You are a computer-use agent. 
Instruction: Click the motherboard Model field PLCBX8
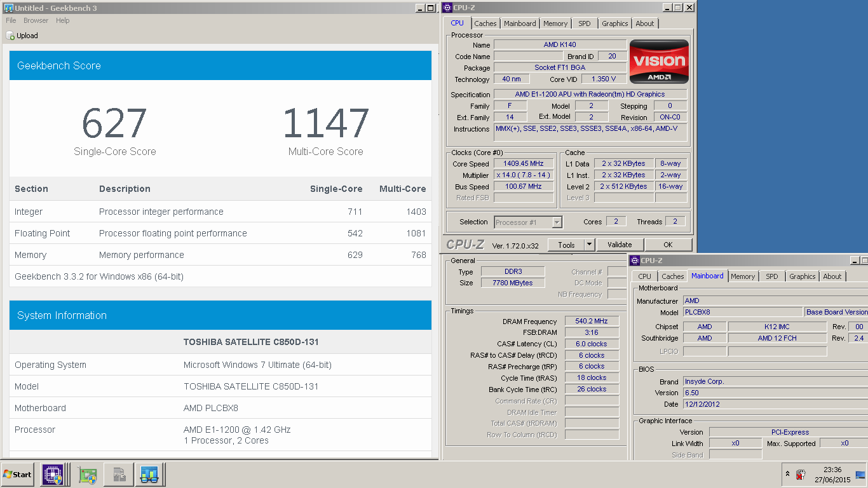(743, 312)
